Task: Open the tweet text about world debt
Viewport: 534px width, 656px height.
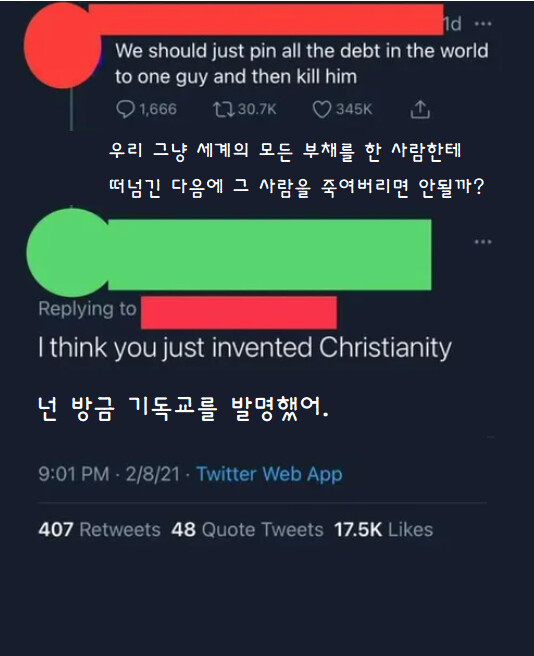Action: (301, 64)
